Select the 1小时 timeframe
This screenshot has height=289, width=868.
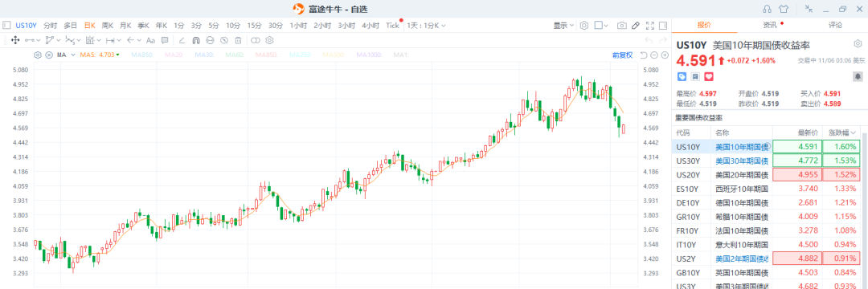click(298, 26)
